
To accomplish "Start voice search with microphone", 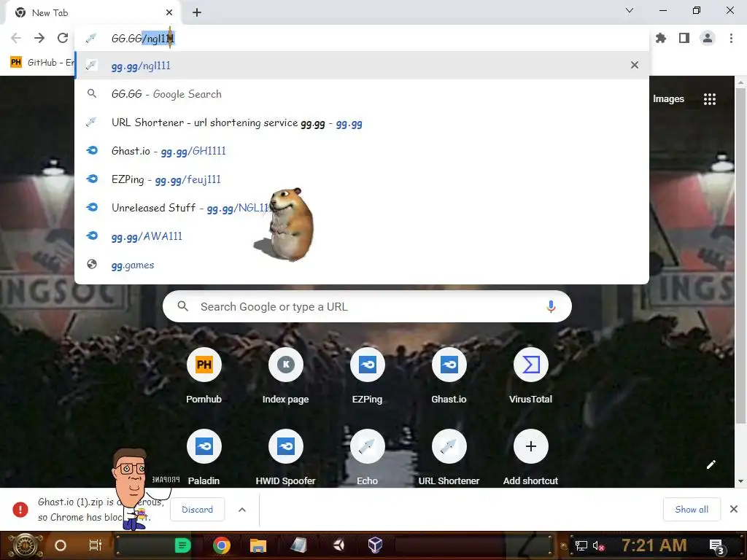I will pos(551,307).
